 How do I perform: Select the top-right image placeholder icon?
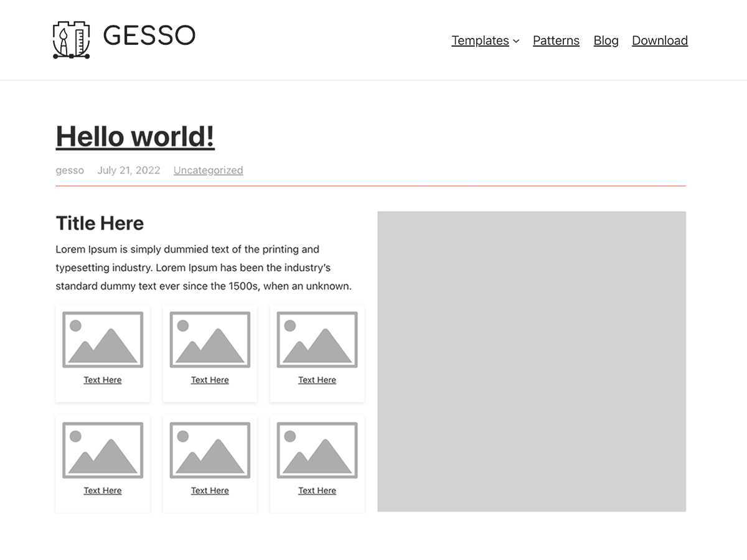pos(316,339)
